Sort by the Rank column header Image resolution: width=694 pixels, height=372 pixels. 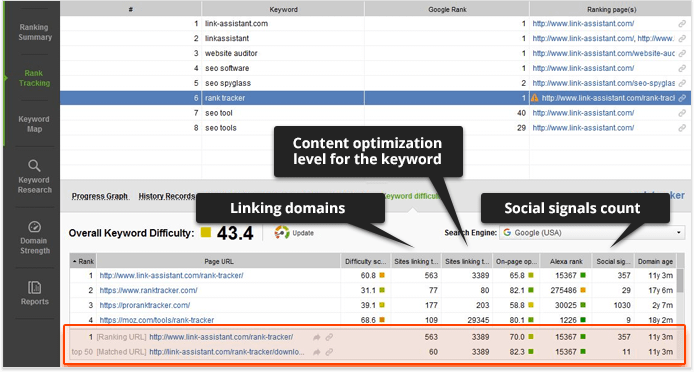83,261
